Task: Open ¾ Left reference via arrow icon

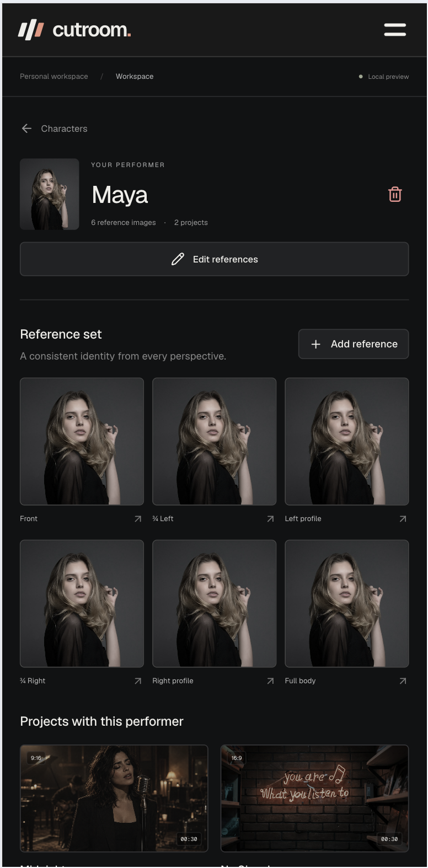Action: [270, 519]
